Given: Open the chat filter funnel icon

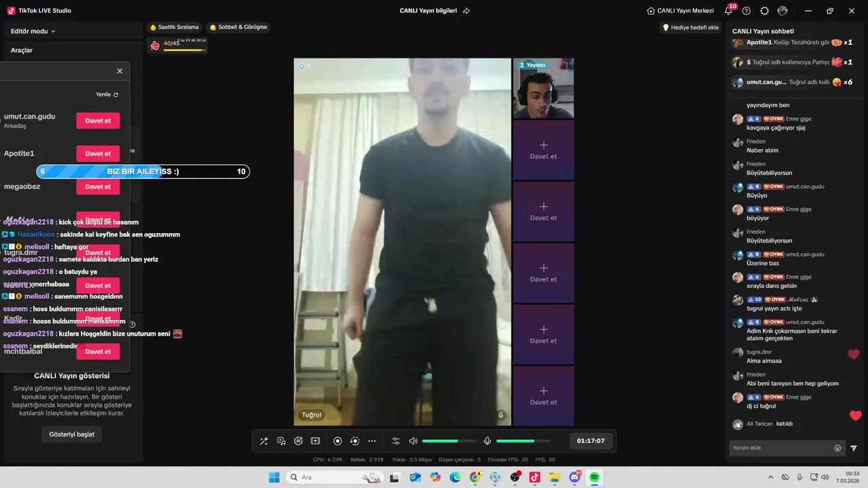Looking at the screenshot, I should (x=854, y=448).
